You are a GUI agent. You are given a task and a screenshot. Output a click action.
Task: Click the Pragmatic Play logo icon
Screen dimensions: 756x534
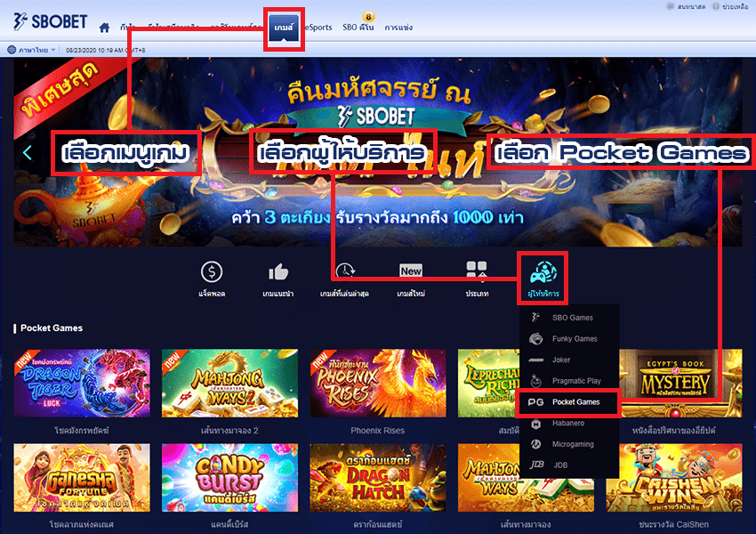click(x=535, y=381)
